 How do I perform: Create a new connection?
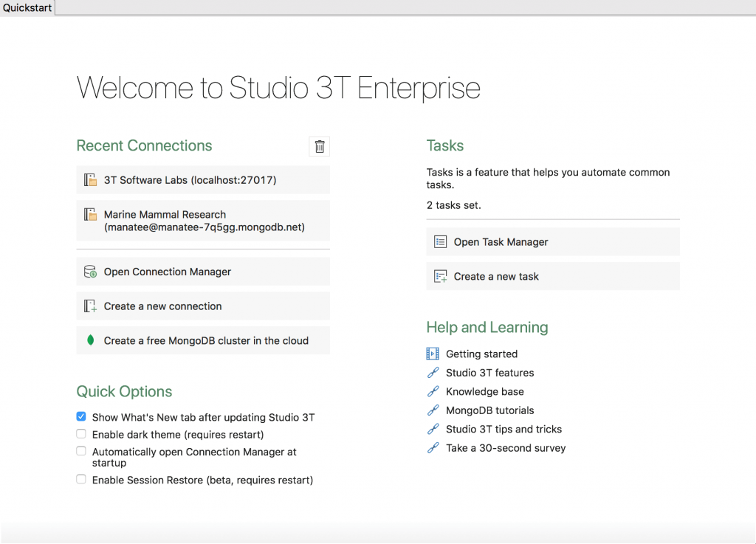pyautogui.click(x=203, y=306)
